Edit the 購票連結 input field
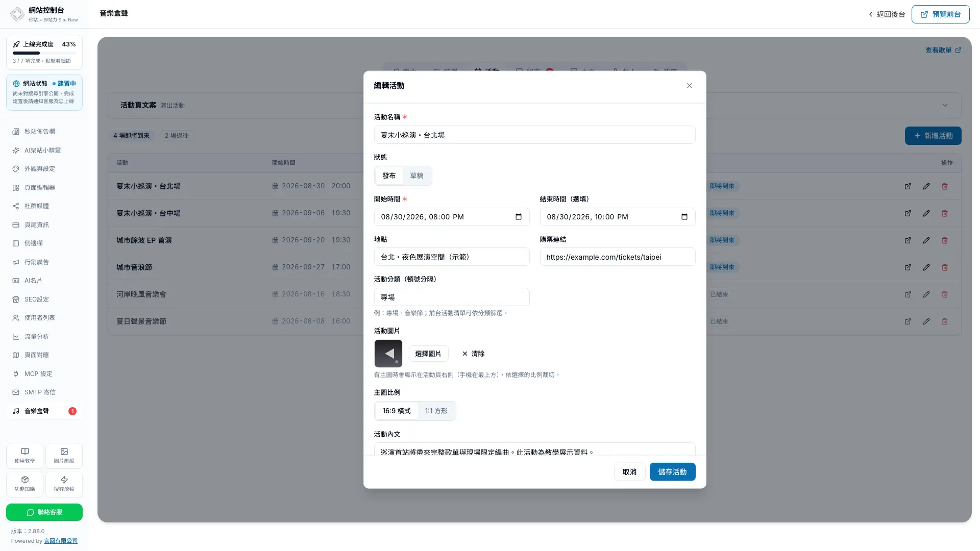This screenshot has width=980, height=551. (617, 257)
